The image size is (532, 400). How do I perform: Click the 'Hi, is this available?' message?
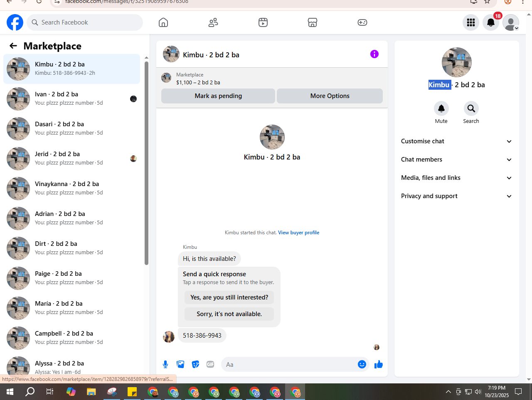[209, 259]
